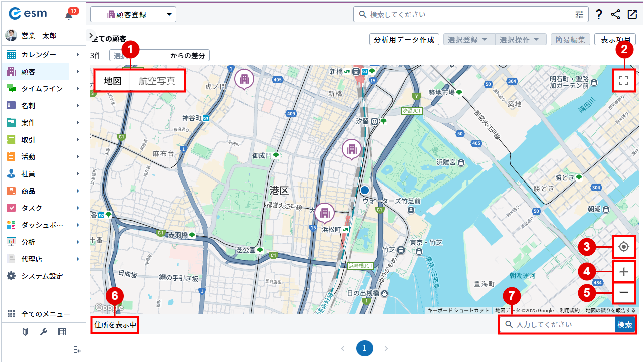Open キーボード ショートカット link on map
This screenshot has width=644, height=363.
click(458, 310)
